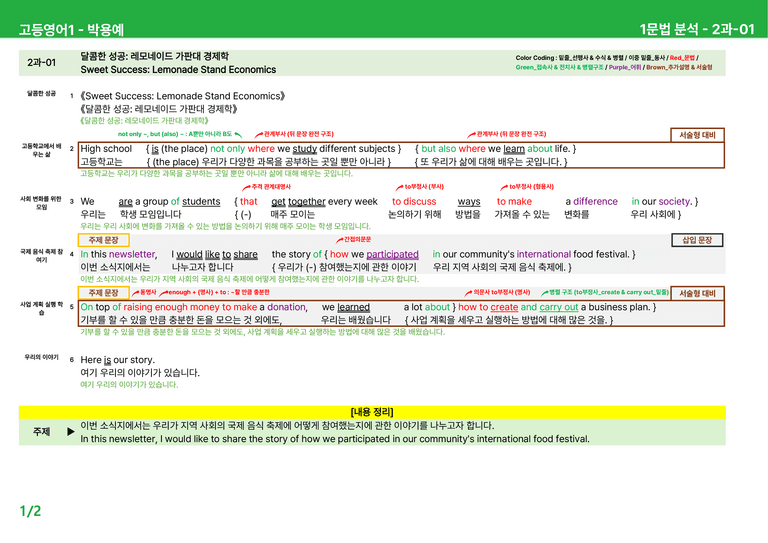Click the purple word 'difference'
This screenshot has height=543, width=768.
tap(595, 202)
